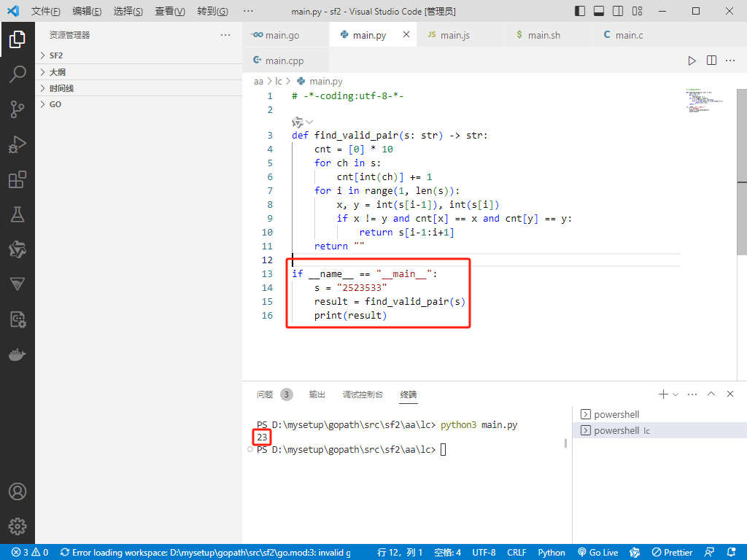Open the Explorer view in activity bar

(x=18, y=39)
